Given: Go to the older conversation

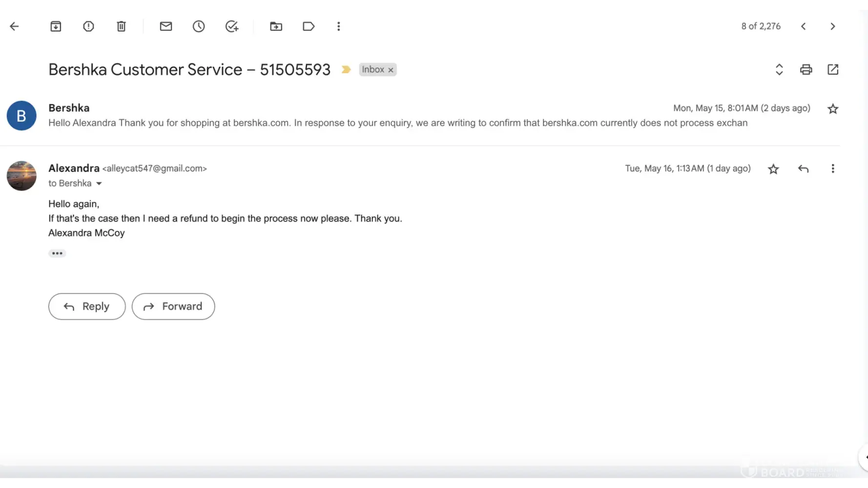Looking at the screenshot, I should 833,26.
